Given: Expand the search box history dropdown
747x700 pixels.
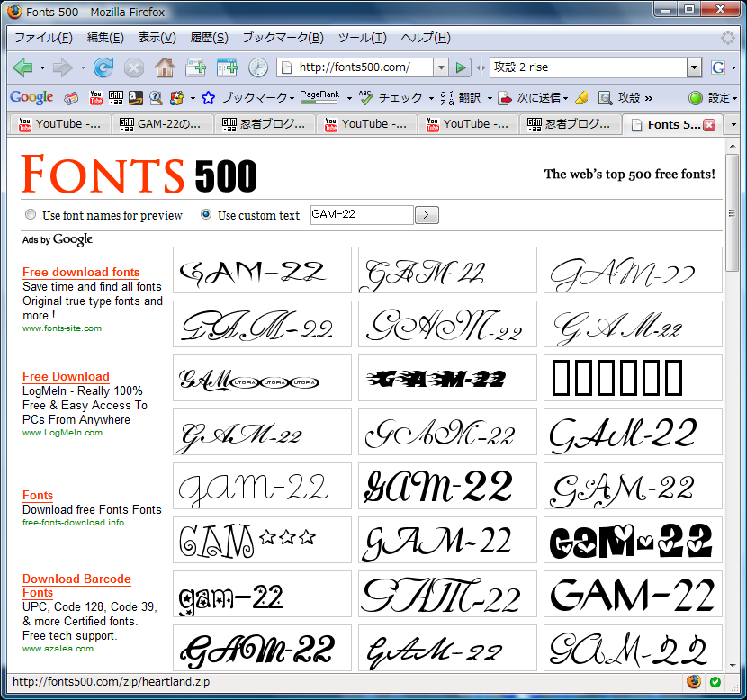Looking at the screenshot, I should [694, 67].
